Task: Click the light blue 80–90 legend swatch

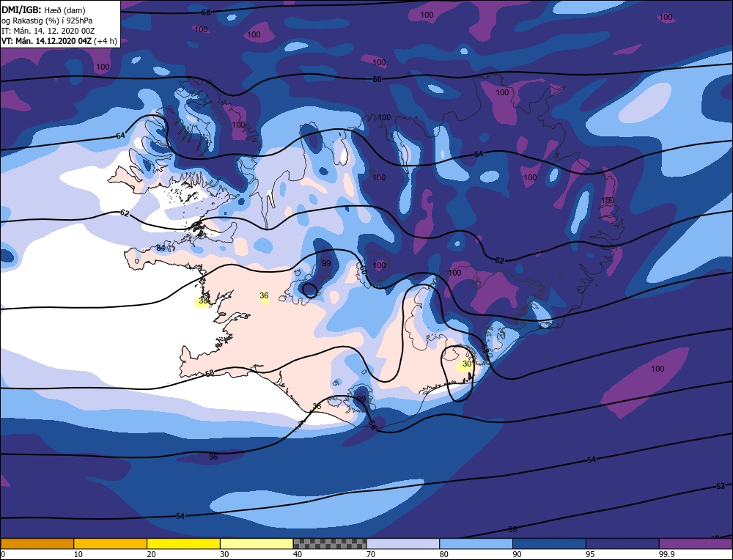Action: 476,544
